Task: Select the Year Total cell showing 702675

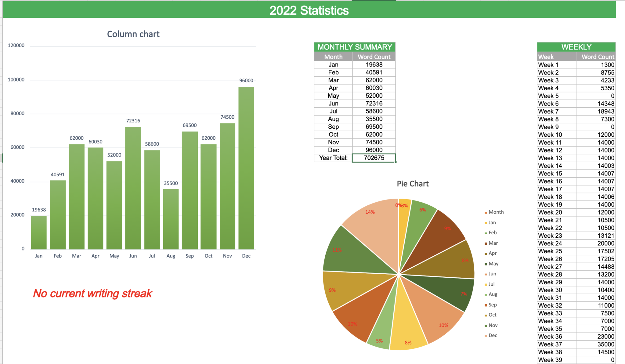Action: tap(374, 157)
